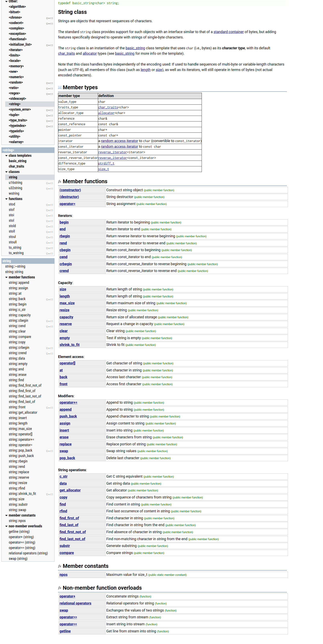Screen dimensions: 323x644
Task: Open basic_string class template entry
Action: point(17,161)
